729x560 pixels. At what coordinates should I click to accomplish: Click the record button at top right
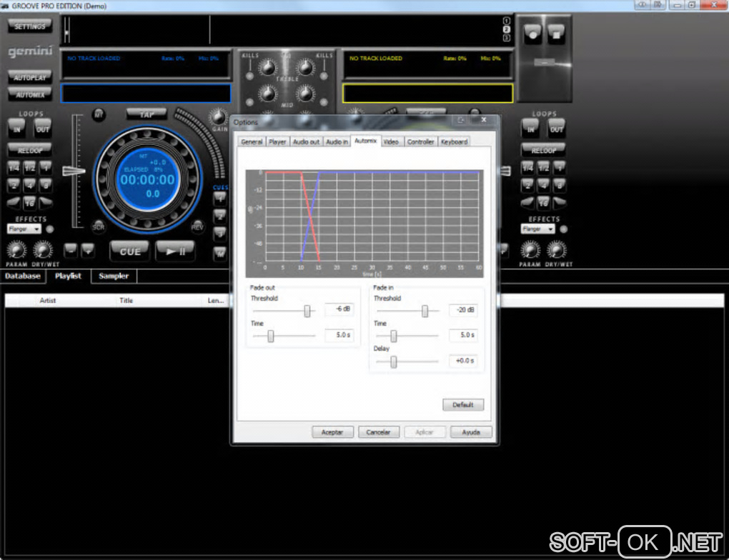[x=532, y=34]
